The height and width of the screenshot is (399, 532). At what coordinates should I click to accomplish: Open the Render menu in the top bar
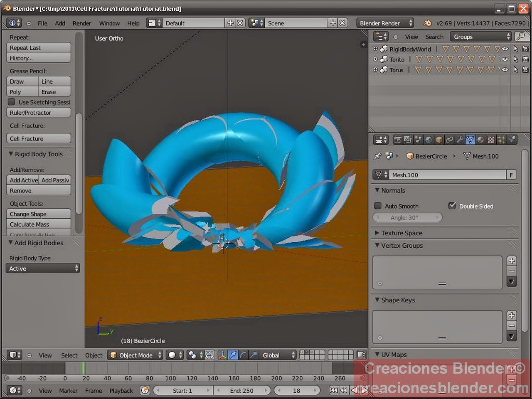point(82,23)
